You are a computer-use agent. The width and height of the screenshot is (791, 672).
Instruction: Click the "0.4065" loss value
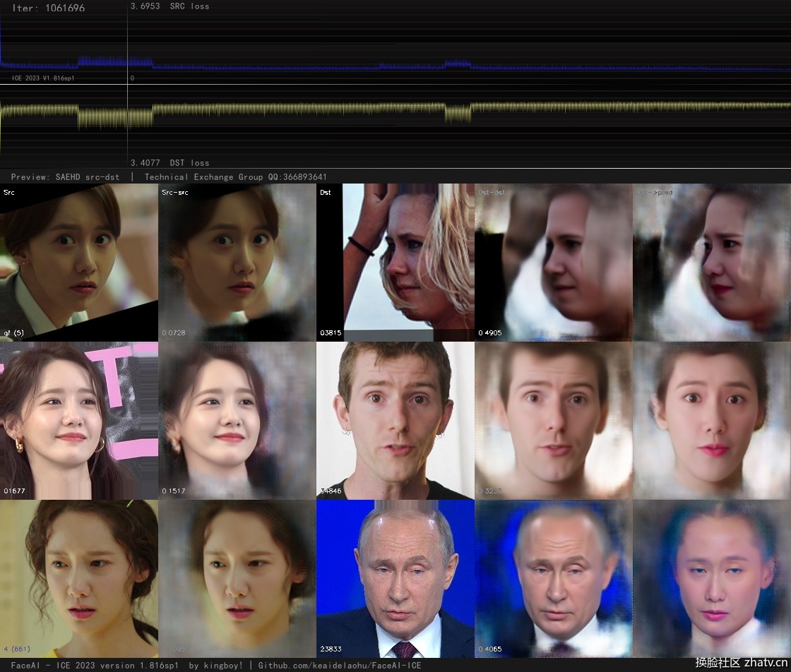click(x=490, y=649)
